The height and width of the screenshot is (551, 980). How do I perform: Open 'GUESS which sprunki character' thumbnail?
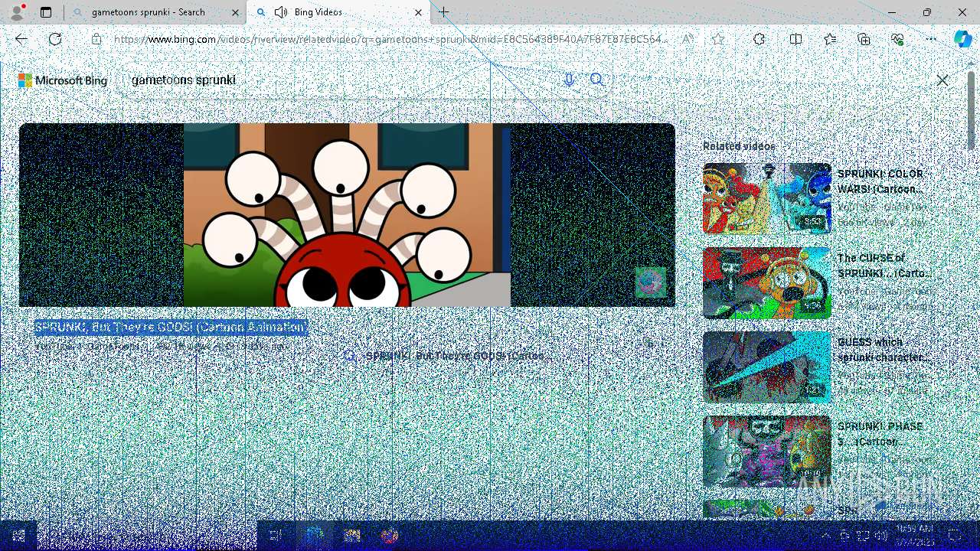pos(766,367)
